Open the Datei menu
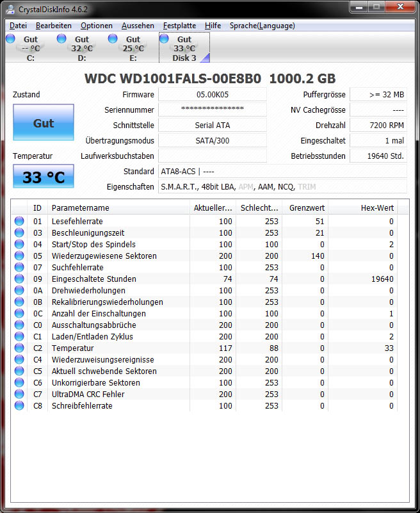Screen dimensions: 420x513 (18, 26)
